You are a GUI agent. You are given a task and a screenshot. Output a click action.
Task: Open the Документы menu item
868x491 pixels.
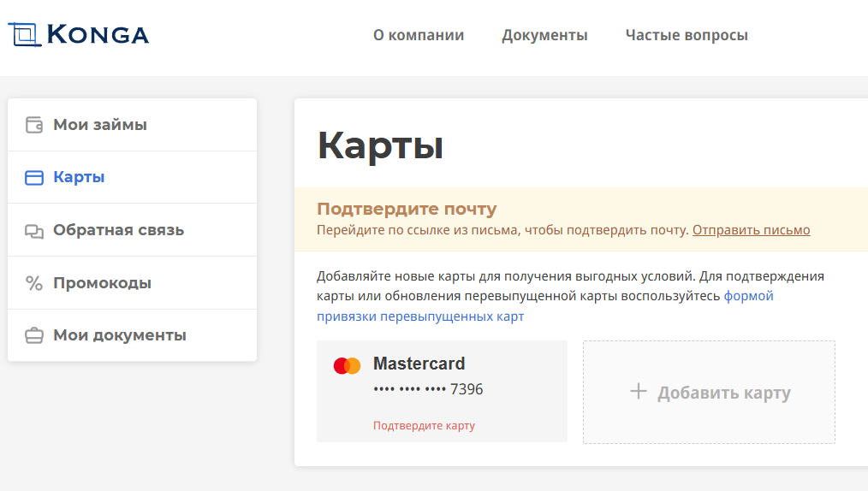[x=544, y=35]
